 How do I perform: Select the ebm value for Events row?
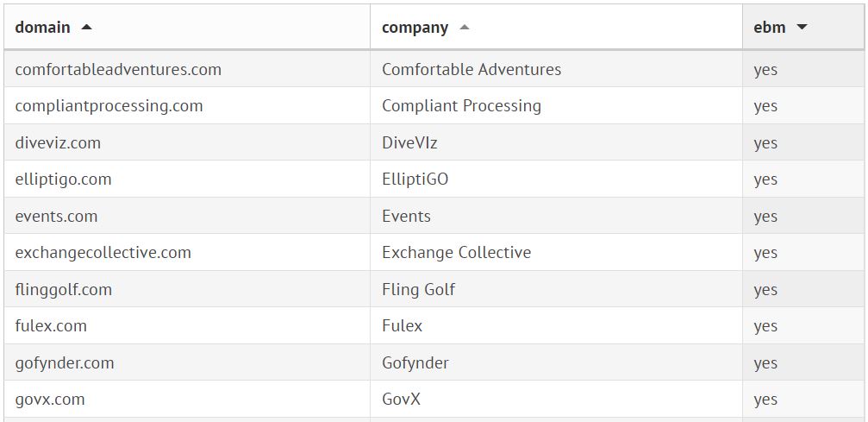(x=765, y=217)
